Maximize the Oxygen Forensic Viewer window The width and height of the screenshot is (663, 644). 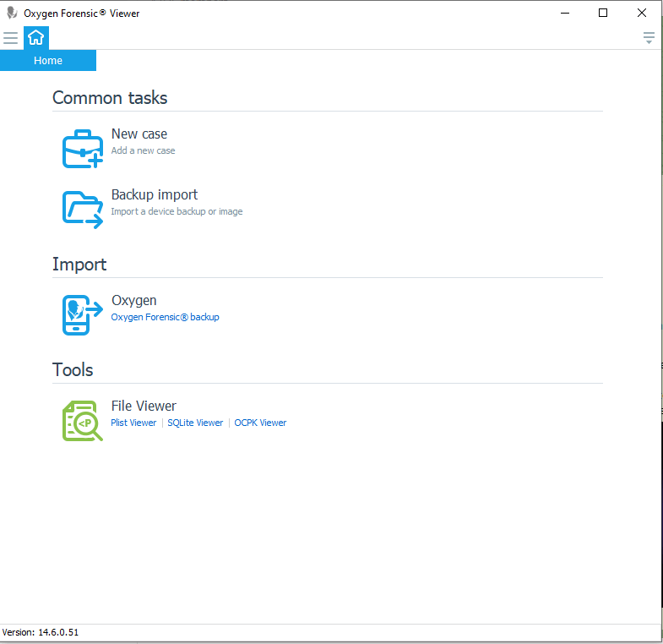click(603, 14)
